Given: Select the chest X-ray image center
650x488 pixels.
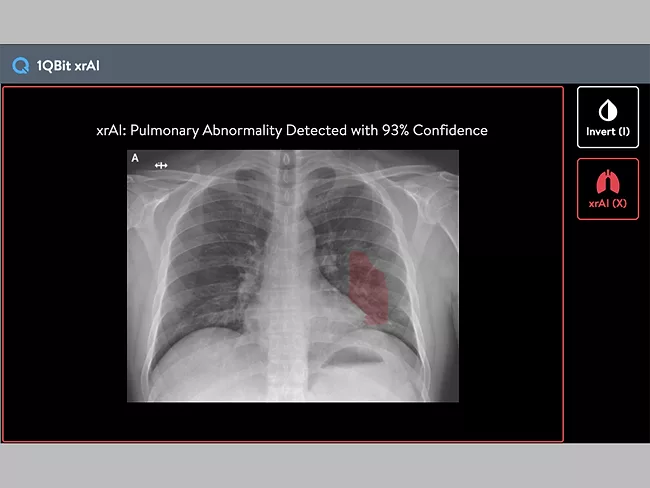Looking at the screenshot, I should click(x=292, y=276).
